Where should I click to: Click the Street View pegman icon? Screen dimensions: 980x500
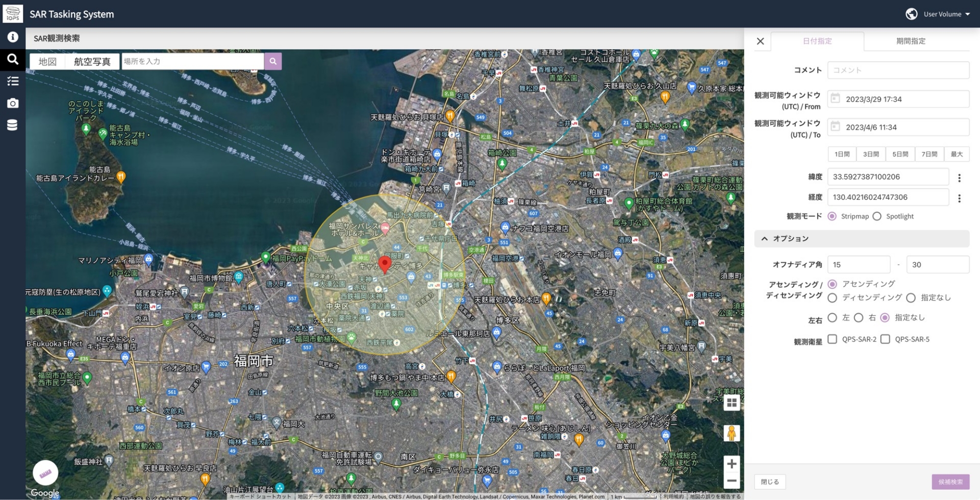tap(732, 433)
